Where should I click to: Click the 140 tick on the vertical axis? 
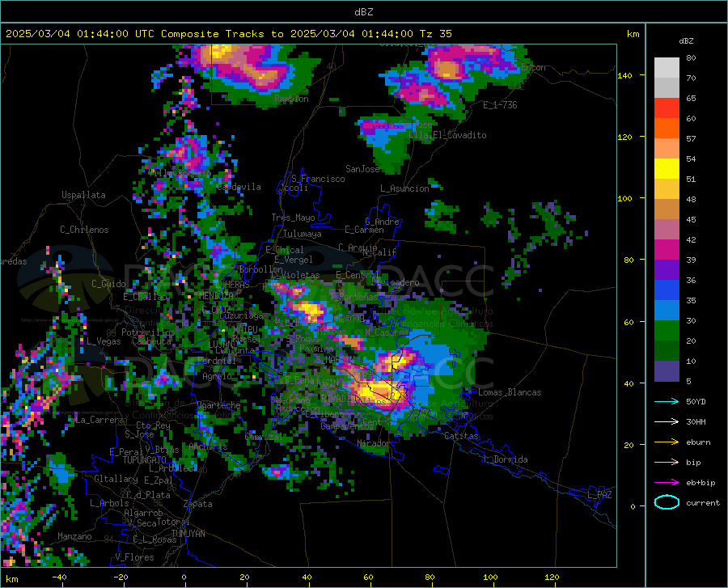[625, 76]
